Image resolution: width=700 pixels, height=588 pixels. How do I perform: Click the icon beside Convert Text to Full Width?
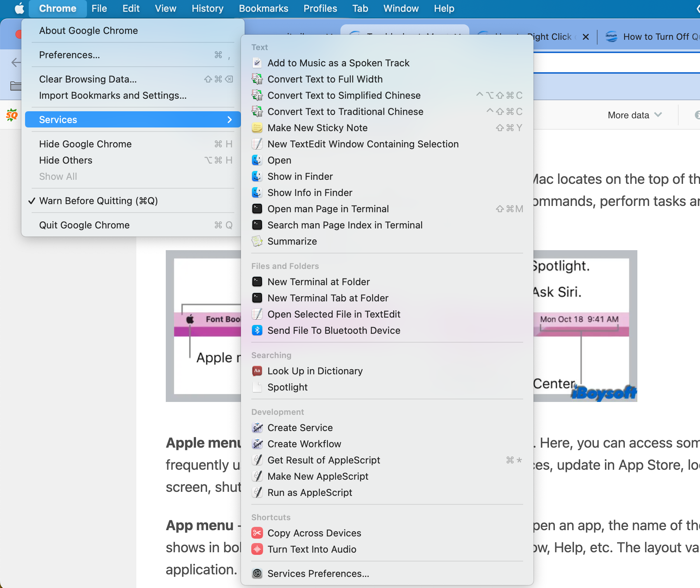pos(257,79)
